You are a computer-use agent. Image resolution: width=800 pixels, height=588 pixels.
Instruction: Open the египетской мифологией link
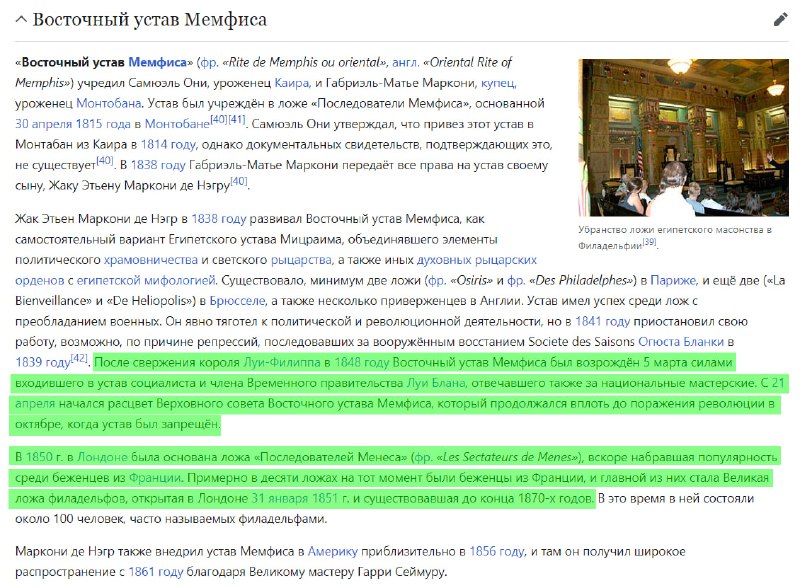(146, 280)
